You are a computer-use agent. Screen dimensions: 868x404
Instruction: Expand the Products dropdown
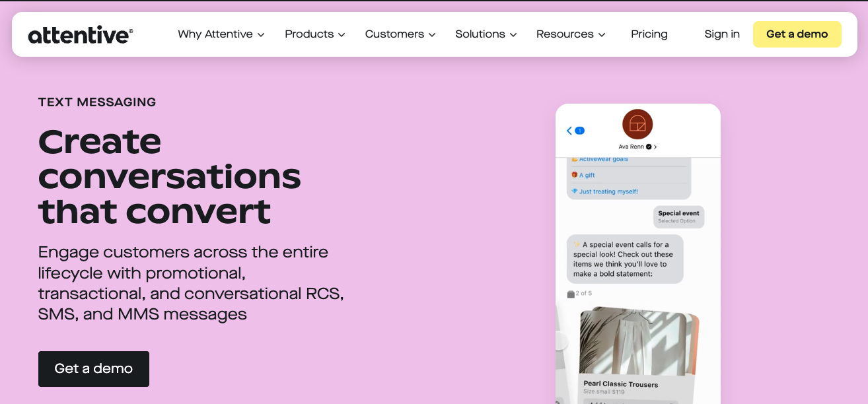tap(314, 34)
